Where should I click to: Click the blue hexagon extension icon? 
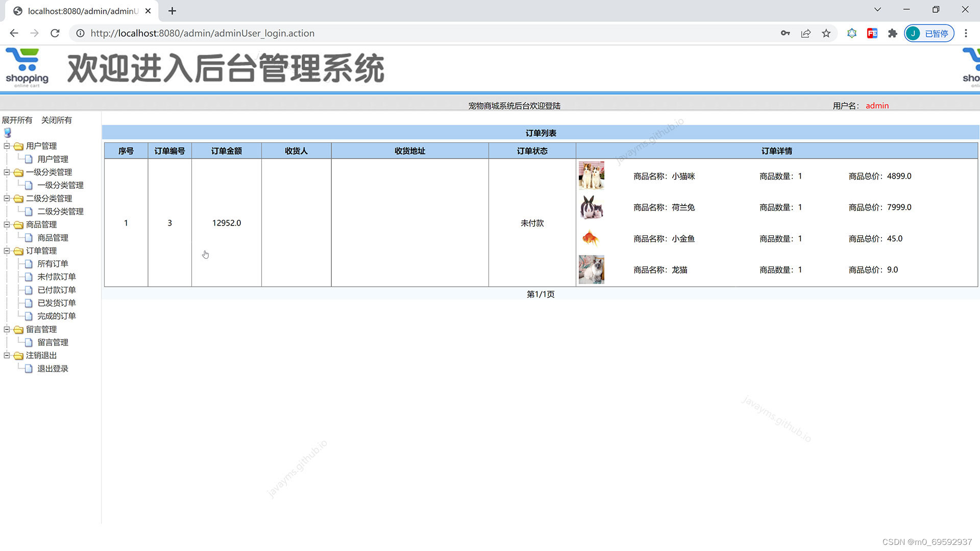[x=852, y=33]
